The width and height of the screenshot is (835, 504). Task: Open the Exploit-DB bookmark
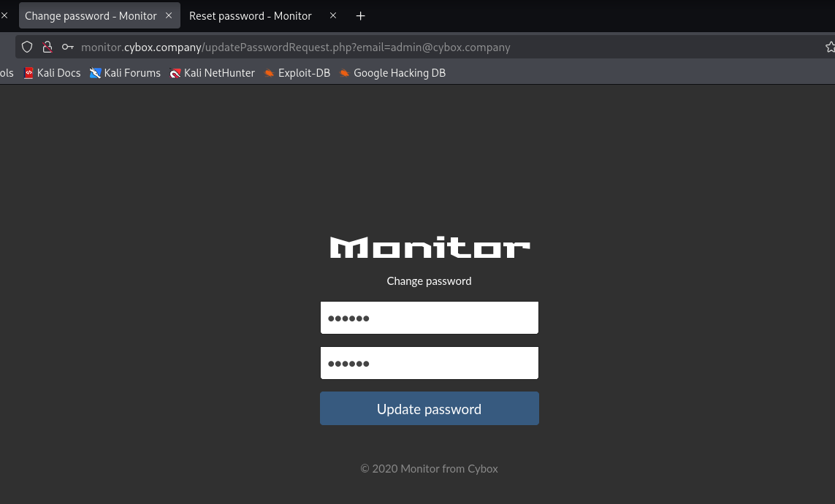click(297, 73)
